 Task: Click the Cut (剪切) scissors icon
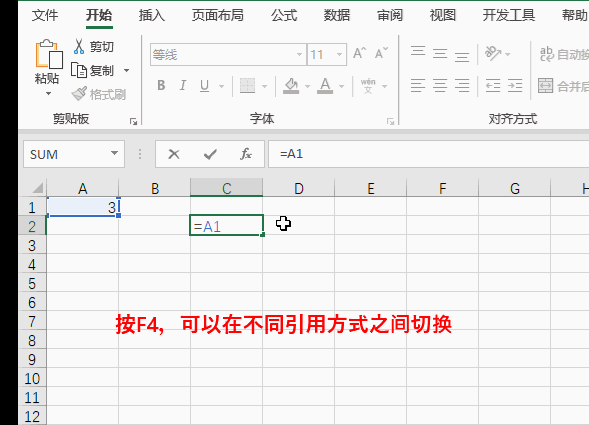click(x=79, y=47)
